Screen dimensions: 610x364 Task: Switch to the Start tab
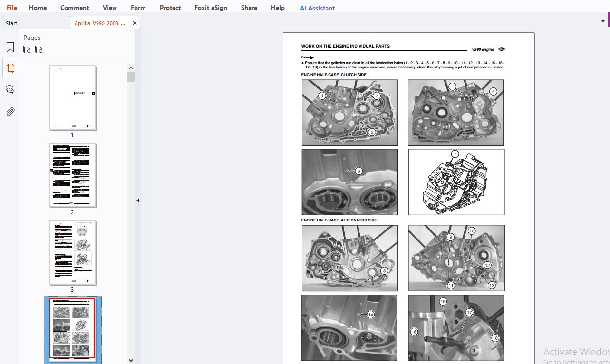36,23
